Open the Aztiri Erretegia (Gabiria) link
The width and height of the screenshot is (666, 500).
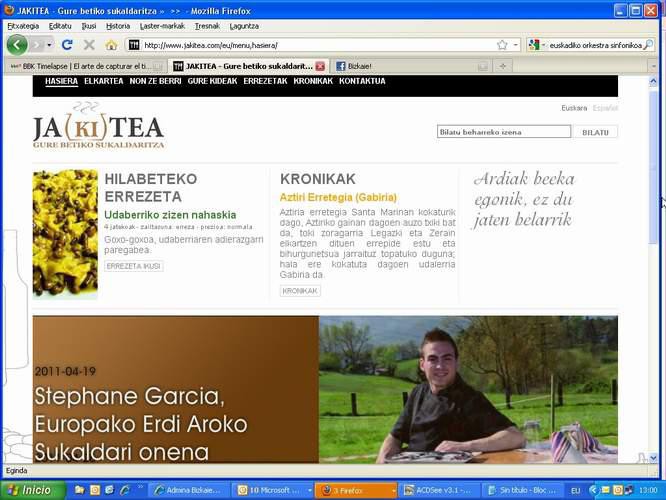338,198
